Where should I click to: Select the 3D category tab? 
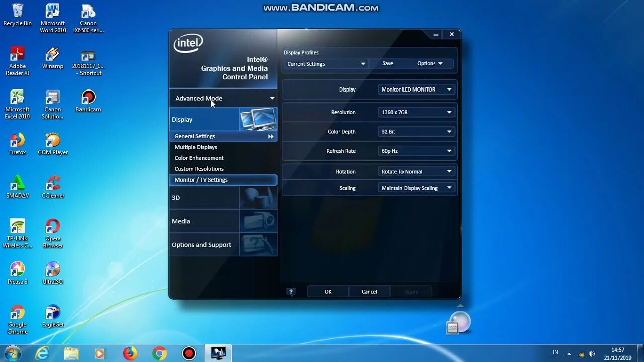[x=223, y=198]
